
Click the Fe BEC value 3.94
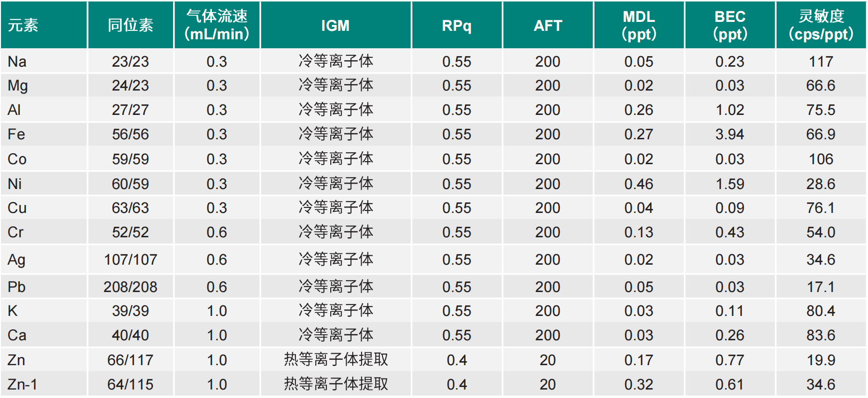tap(730, 134)
